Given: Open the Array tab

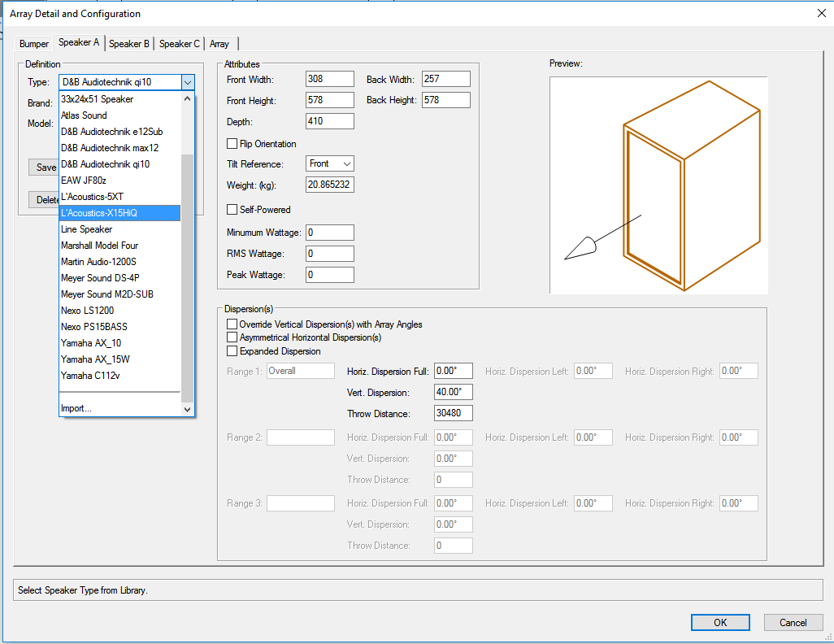Looking at the screenshot, I should click(x=219, y=44).
